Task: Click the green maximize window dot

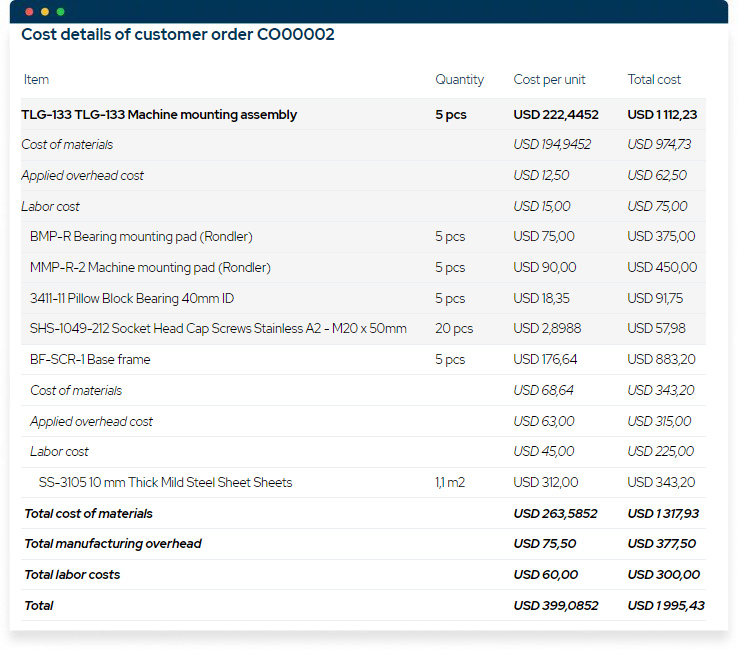Action: (x=60, y=12)
